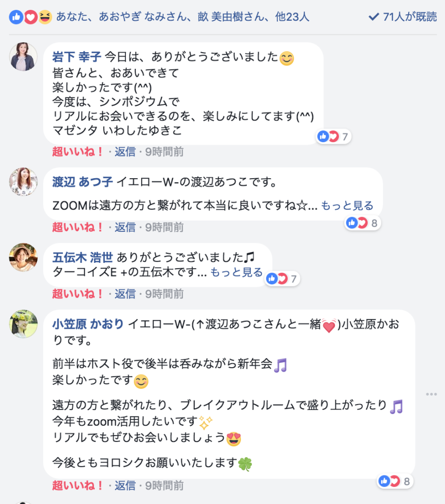This screenshot has width=445, height=504.
Task: Click the post's like/love/haha reaction icons
Action: pos(30,17)
